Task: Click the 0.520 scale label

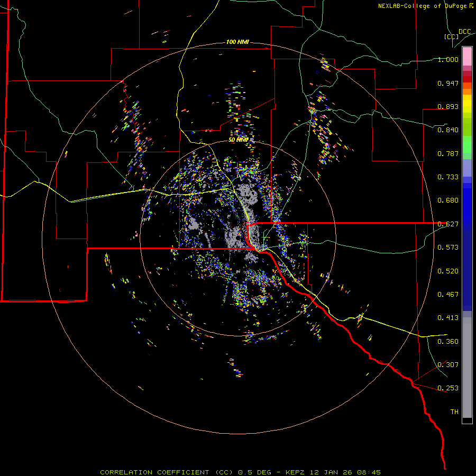Action: (x=448, y=271)
